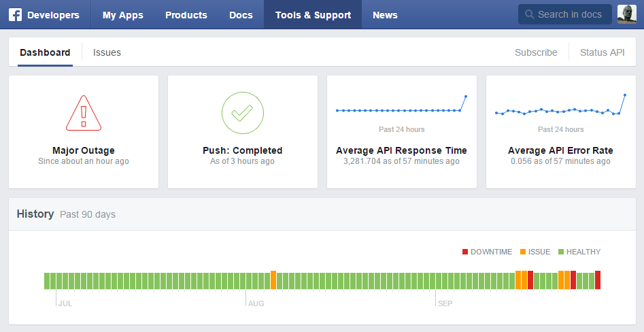This screenshot has width=644, height=332.
Task: Open the Tools & Support menu
Action: 313,15
